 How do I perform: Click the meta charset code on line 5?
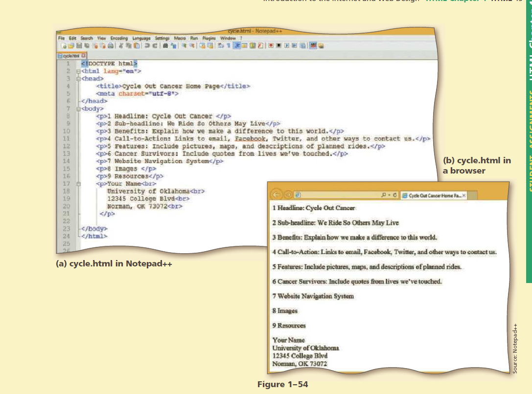coord(137,94)
